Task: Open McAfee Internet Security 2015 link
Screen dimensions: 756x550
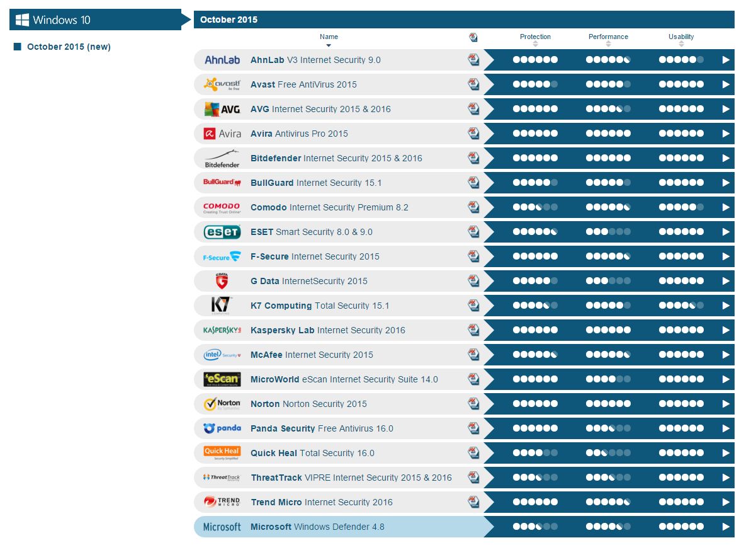Action: pyautogui.click(x=312, y=355)
